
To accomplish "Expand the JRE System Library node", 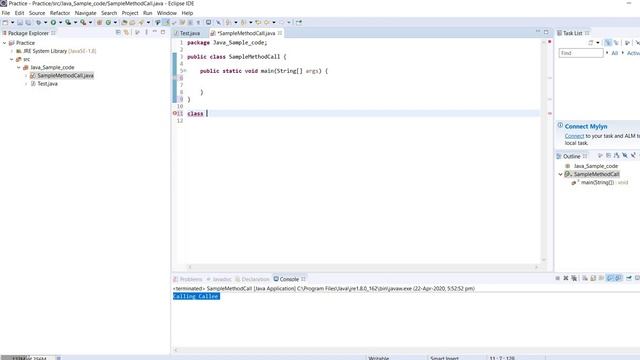I will 11,51.
